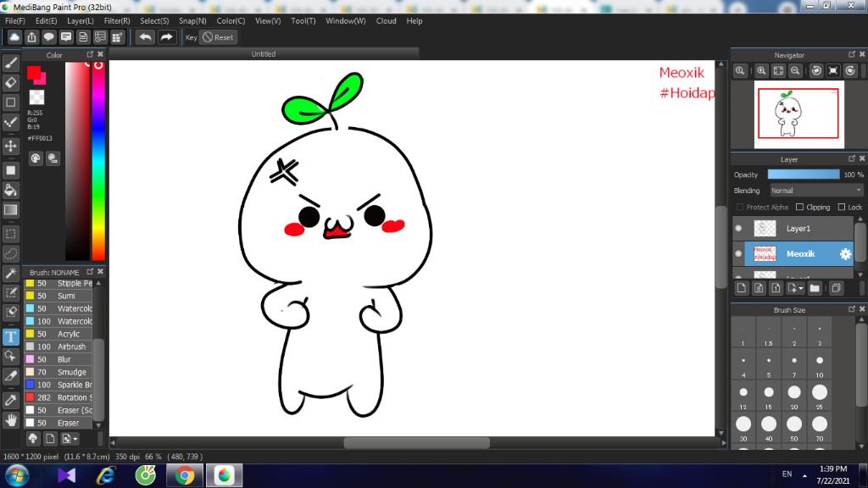Pop out the Navigator panel

[x=852, y=54]
